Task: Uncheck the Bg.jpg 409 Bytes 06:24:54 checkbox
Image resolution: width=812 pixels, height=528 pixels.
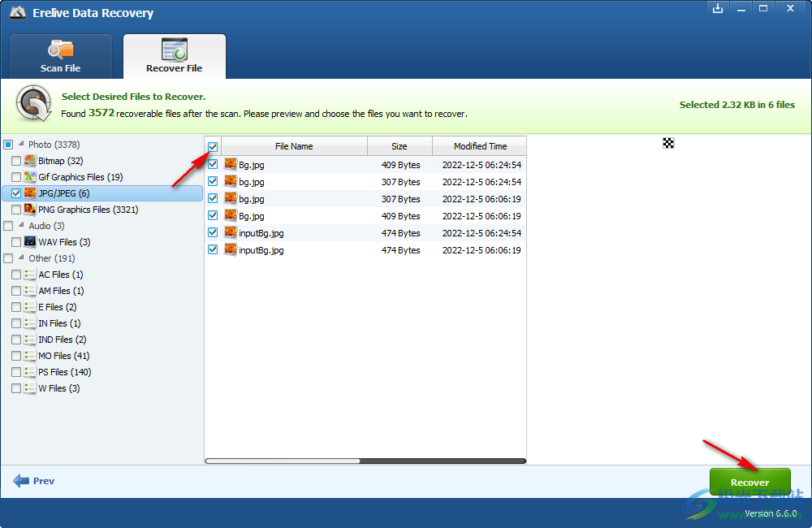Action: coord(213,164)
